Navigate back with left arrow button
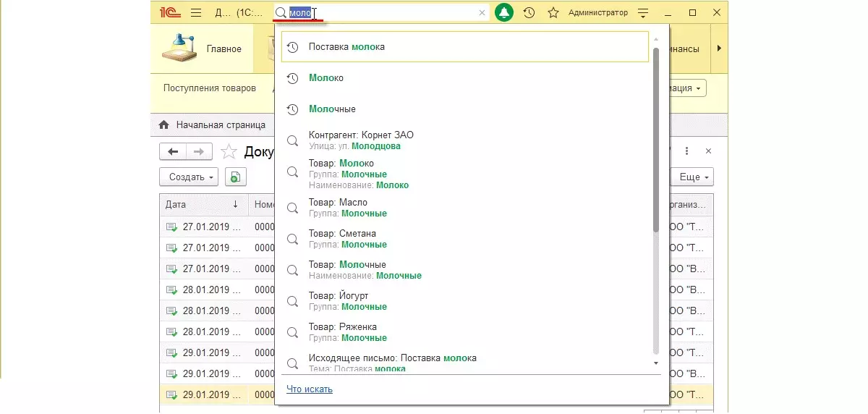 point(173,151)
